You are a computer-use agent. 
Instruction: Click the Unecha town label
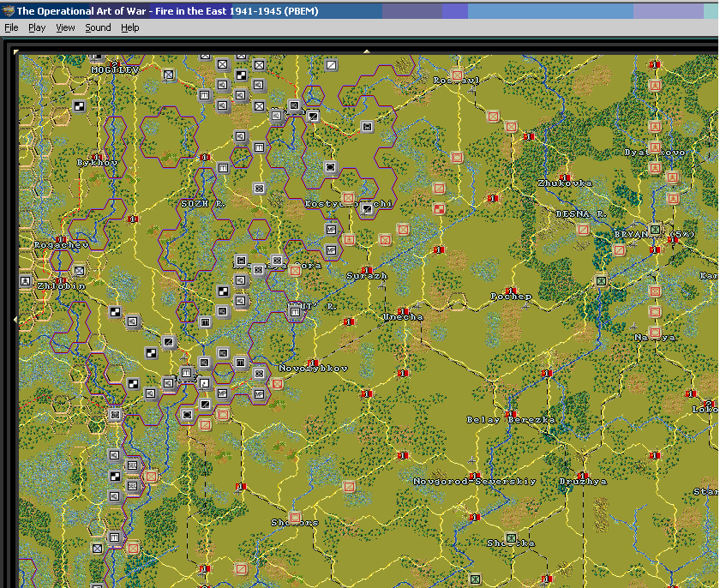[x=403, y=317]
